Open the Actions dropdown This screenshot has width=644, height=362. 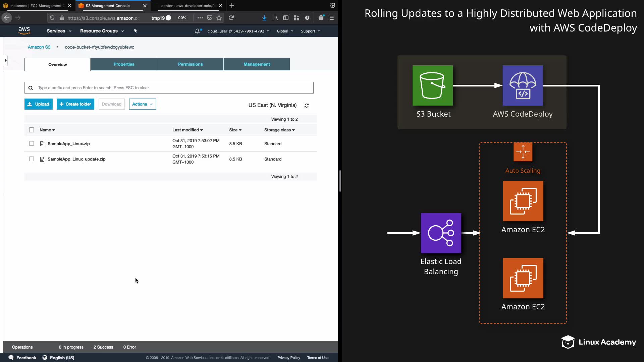[142, 104]
